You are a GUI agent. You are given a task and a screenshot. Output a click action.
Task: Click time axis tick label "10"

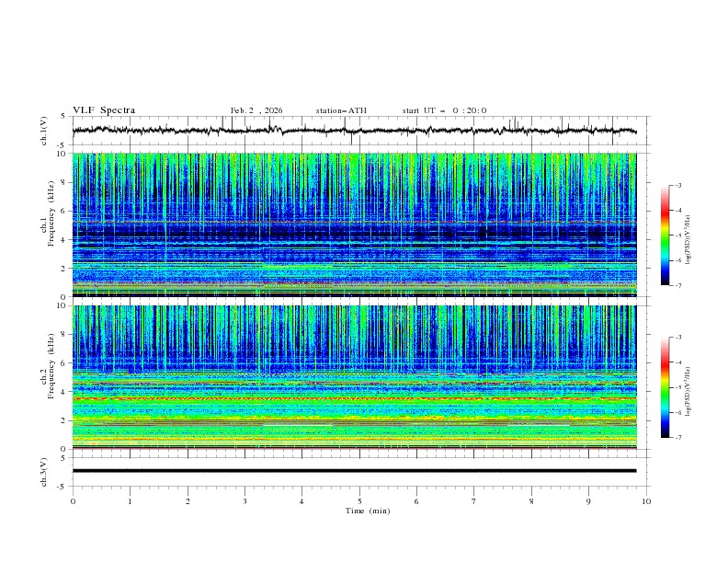646,501
